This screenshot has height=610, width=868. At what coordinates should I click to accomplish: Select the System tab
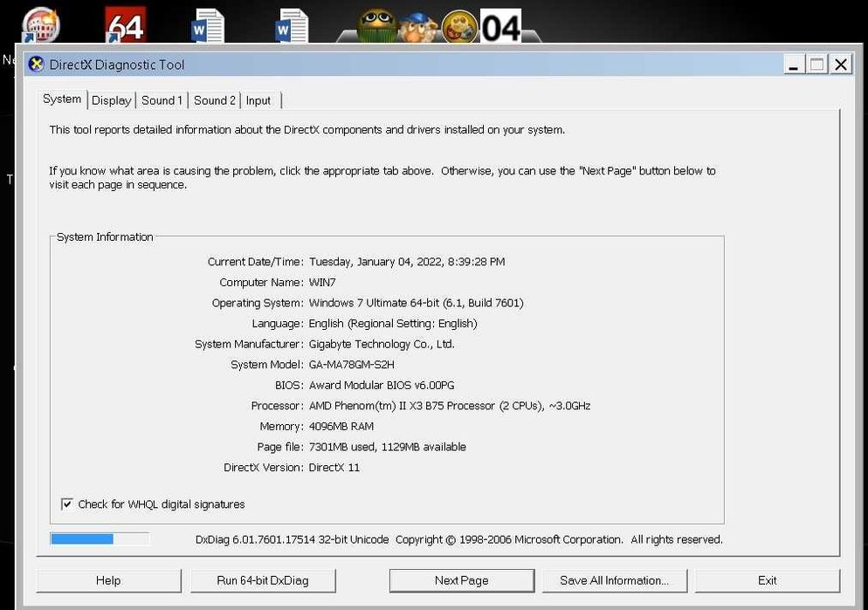click(62, 99)
